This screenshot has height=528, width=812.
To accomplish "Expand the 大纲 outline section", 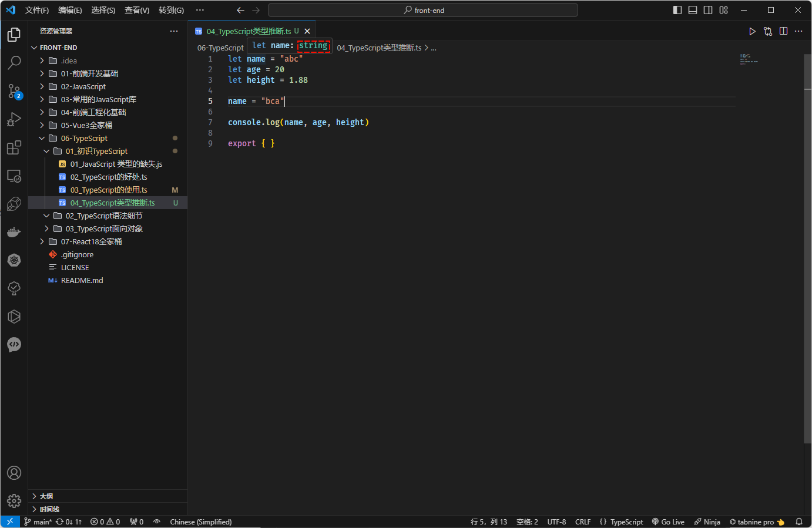I will click(x=46, y=496).
